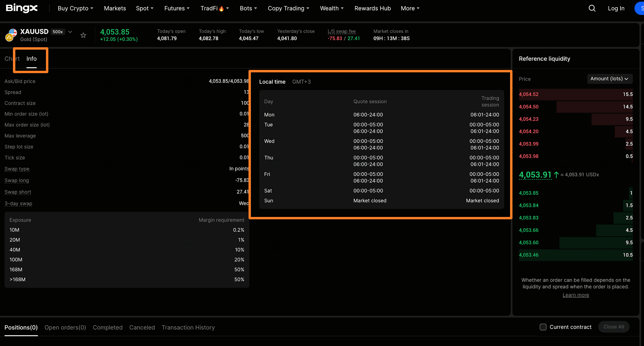
Task: Click the Reference liquidity heading
Action: tap(545, 59)
